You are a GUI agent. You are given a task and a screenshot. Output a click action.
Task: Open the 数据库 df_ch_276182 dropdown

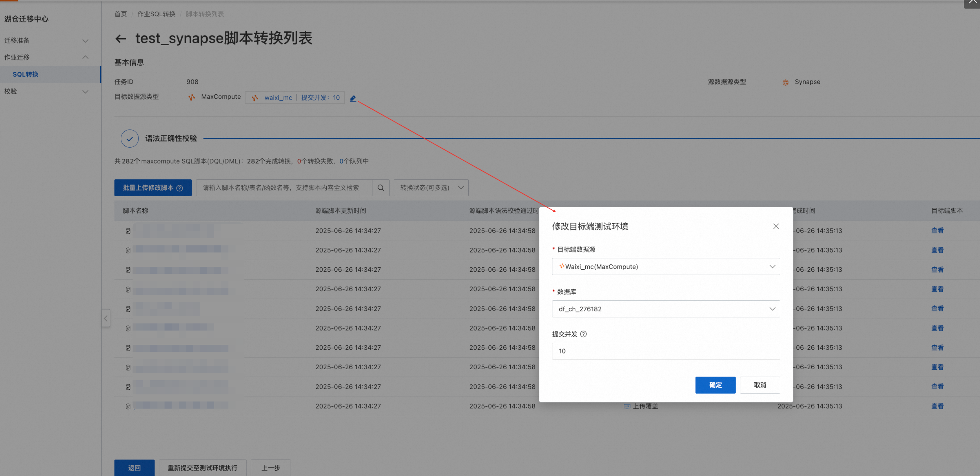665,309
